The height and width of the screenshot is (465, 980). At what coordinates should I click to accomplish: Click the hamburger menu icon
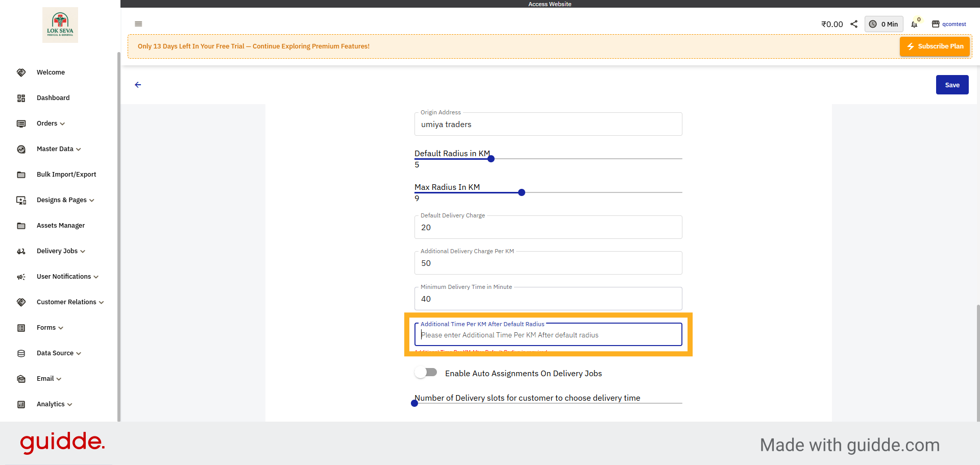pos(138,24)
